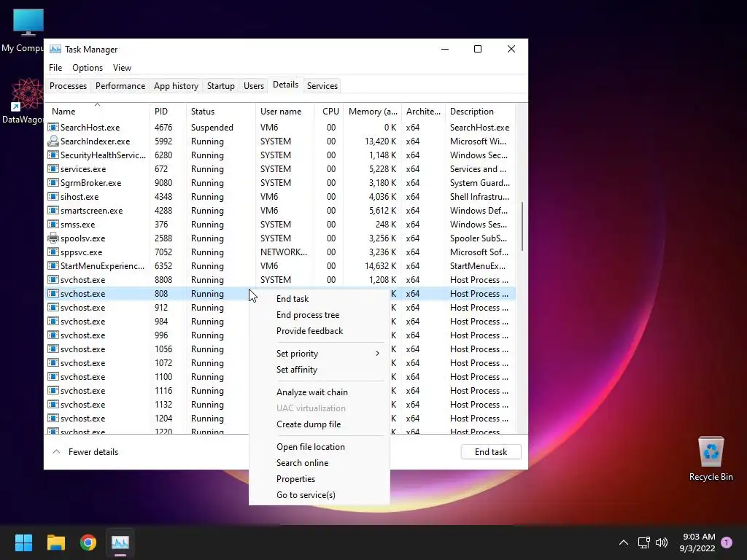
Task: Click the SearchHost.exe process icon
Action: [53, 128]
